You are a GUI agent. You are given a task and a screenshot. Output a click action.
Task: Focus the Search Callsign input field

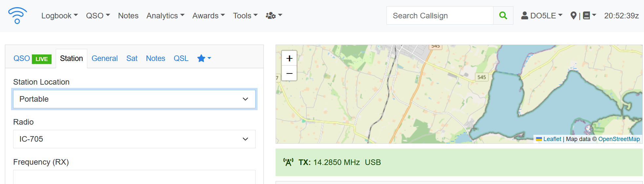(440, 15)
